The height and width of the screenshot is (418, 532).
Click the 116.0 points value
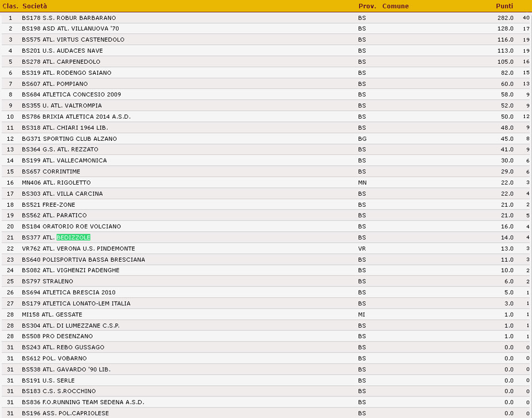(505, 40)
